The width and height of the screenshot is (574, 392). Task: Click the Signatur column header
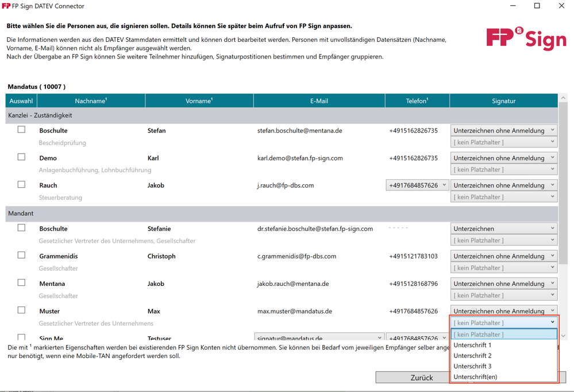coord(504,101)
